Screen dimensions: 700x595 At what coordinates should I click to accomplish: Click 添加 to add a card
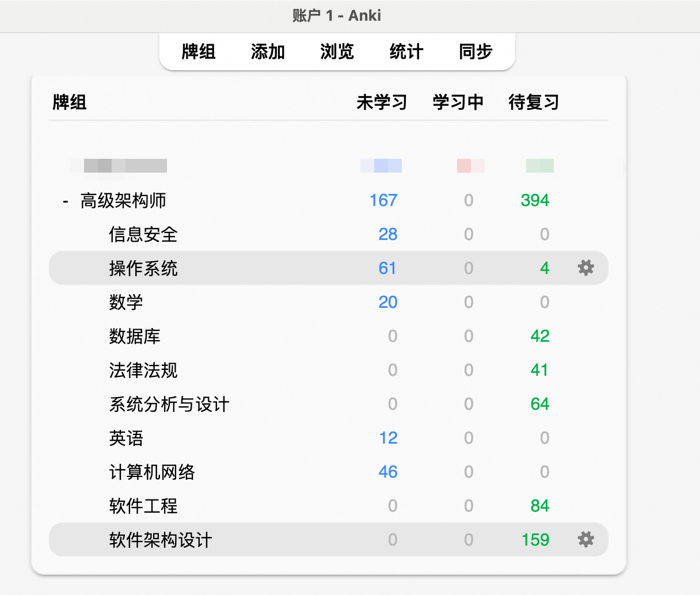point(268,52)
